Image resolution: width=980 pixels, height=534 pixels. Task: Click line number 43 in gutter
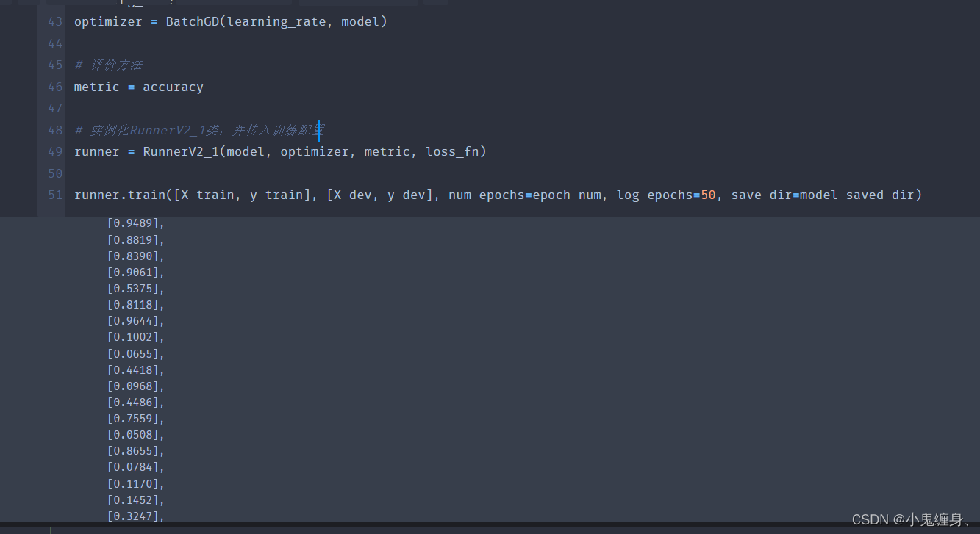pos(55,22)
